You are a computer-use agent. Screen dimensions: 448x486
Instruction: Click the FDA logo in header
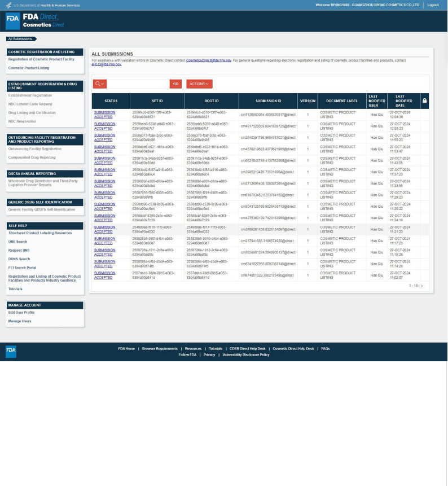pyautogui.click(x=12, y=21)
